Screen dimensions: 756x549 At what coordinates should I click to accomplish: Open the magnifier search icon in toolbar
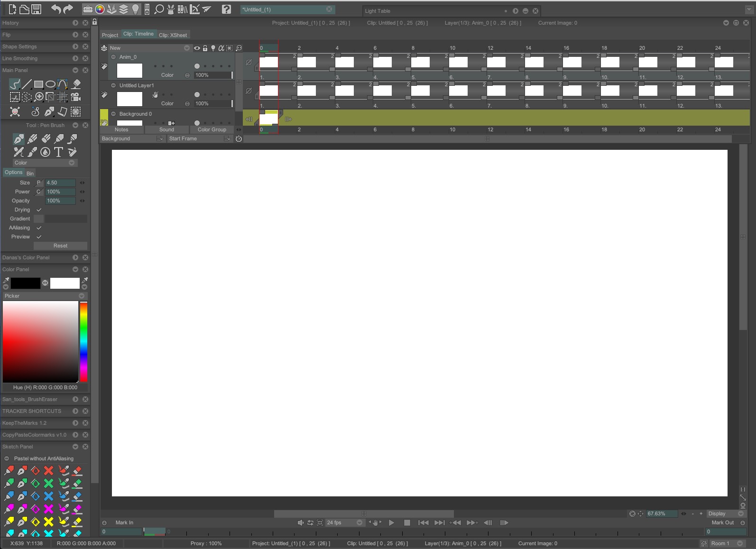click(x=159, y=9)
